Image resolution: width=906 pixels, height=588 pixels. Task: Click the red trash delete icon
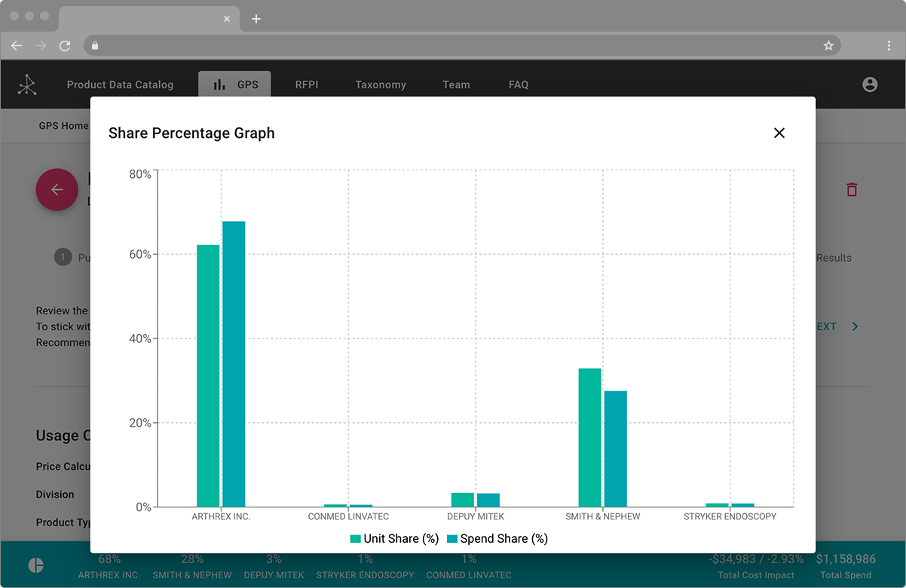coord(852,189)
